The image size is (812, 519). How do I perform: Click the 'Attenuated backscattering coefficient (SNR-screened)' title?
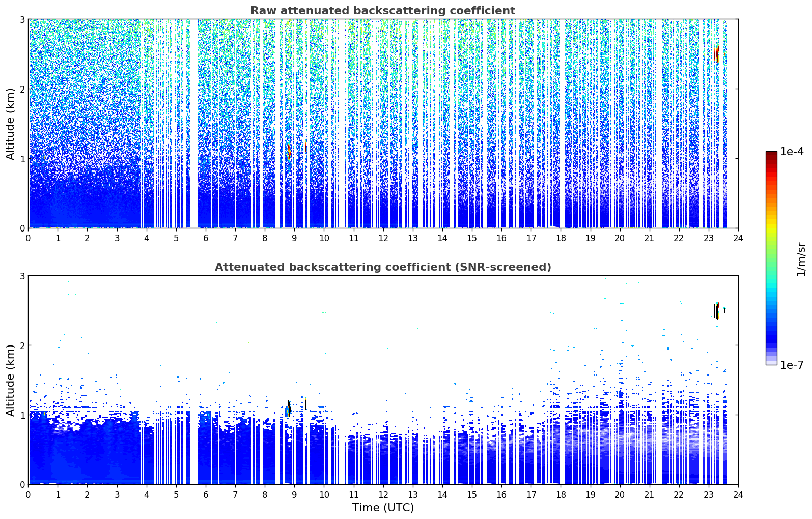click(383, 267)
